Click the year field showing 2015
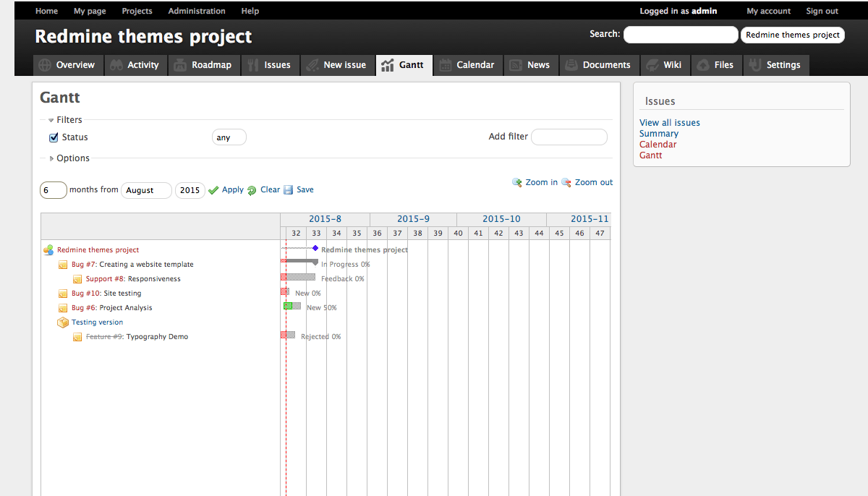Image resolution: width=868 pixels, height=496 pixels. click(x=190, y=190)
